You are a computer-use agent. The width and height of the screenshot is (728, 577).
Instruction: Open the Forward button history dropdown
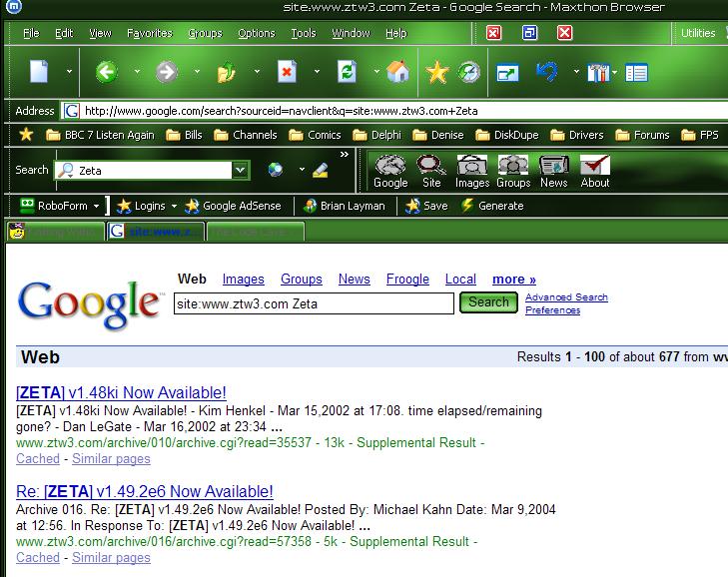coord(197,72)
